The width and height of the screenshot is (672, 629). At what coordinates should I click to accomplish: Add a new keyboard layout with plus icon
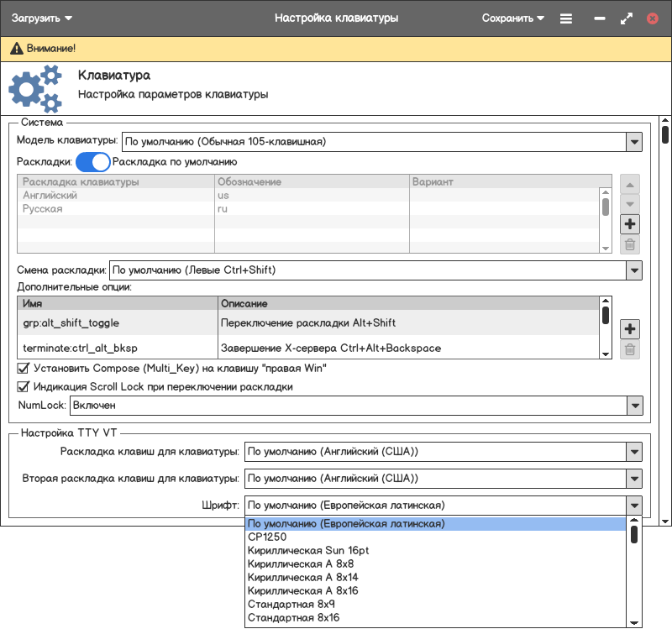pyautogui.click(x=630, y=224)
